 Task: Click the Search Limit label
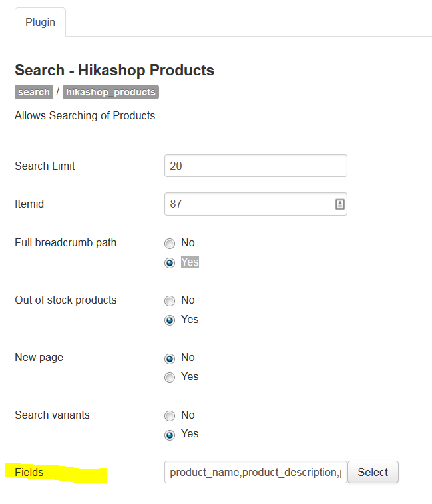pos(45,166)
